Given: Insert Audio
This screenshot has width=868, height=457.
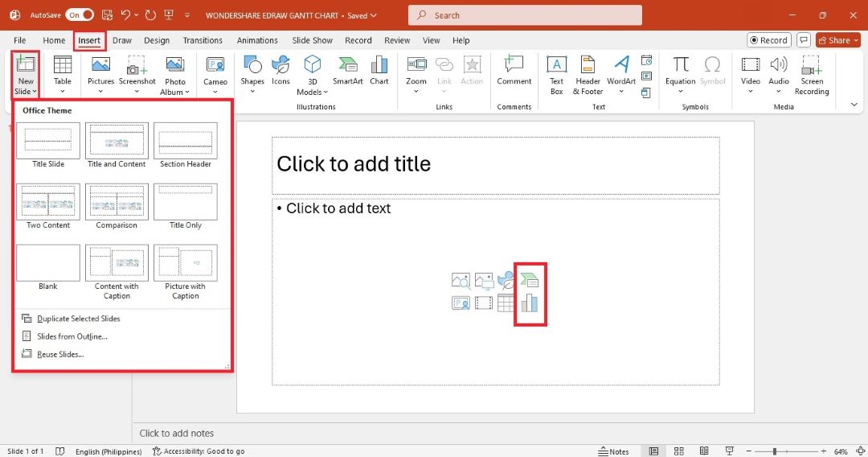Looking at the screenshot, I should click(x=778, y=71).
